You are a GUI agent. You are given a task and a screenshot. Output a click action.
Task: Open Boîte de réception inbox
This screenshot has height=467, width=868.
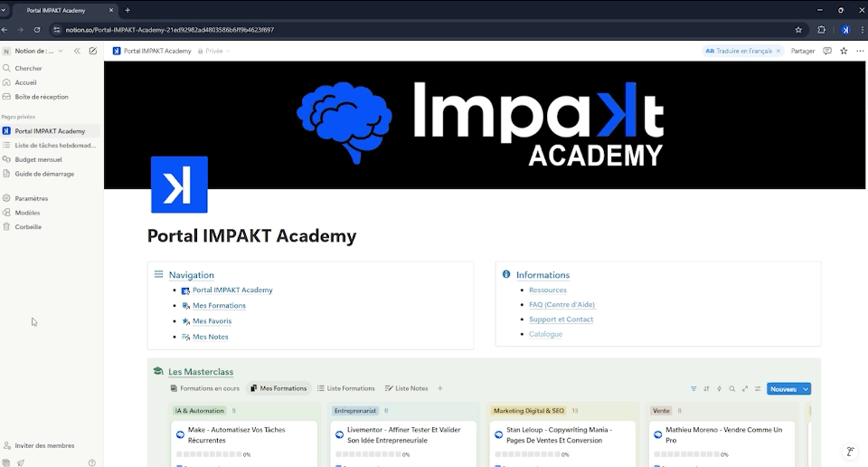click(x=42, y=97)
